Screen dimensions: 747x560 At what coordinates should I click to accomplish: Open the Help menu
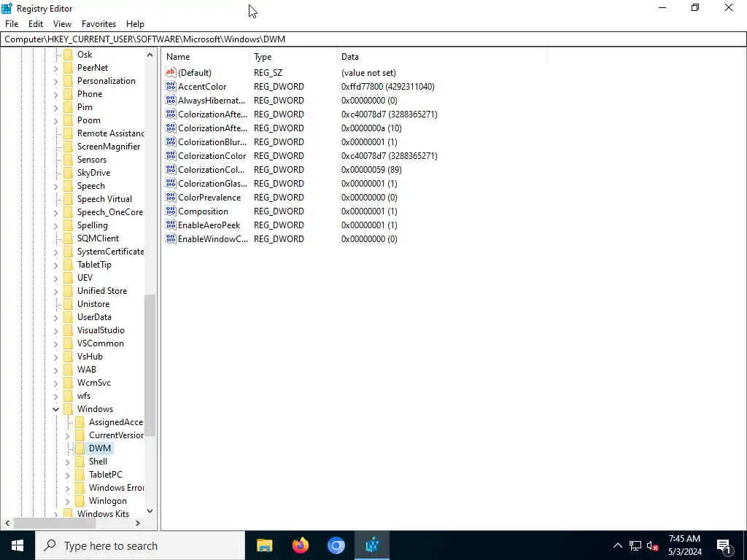click(135, 24)
